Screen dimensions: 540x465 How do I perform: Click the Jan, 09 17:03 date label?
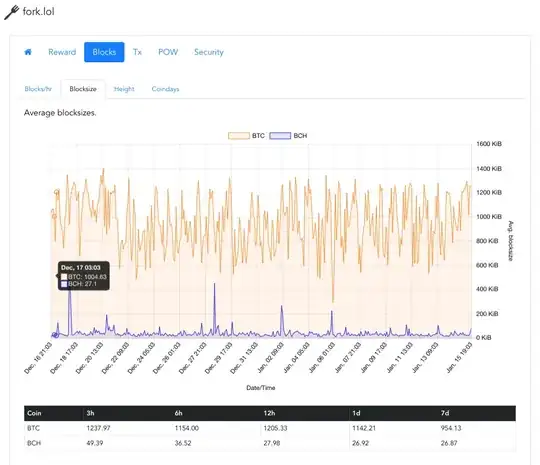click(374, 358)
